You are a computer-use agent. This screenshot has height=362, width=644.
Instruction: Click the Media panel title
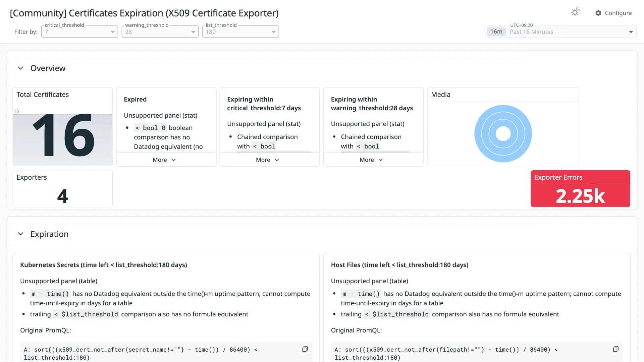point(441,95)
